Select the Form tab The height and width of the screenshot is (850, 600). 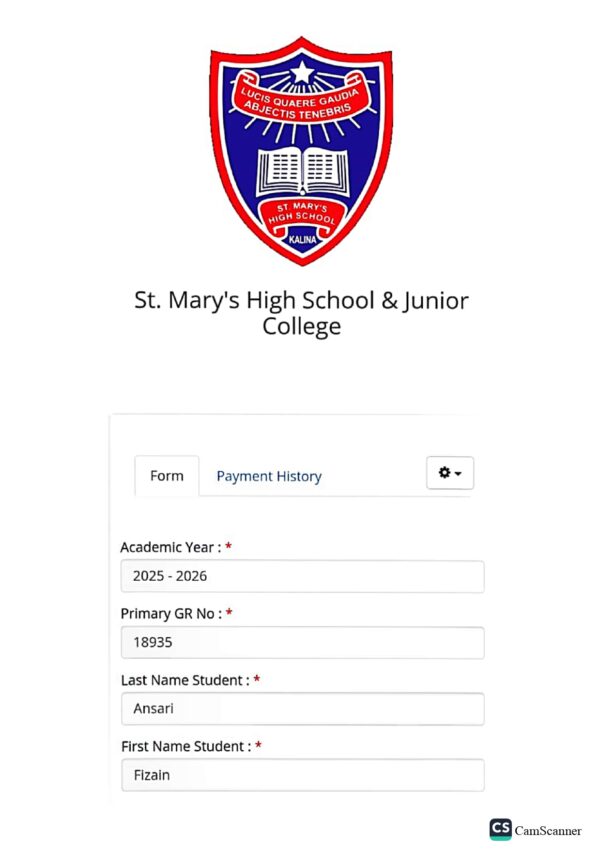pos(167,475)
